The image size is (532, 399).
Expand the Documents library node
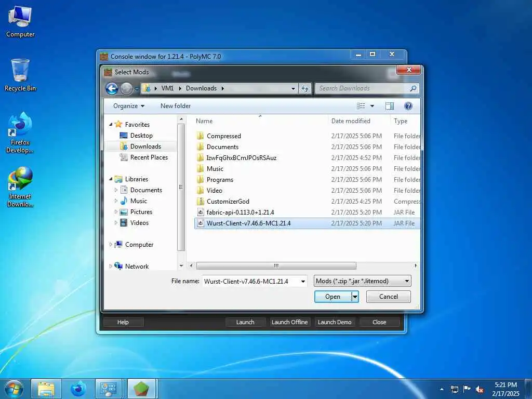116,190
